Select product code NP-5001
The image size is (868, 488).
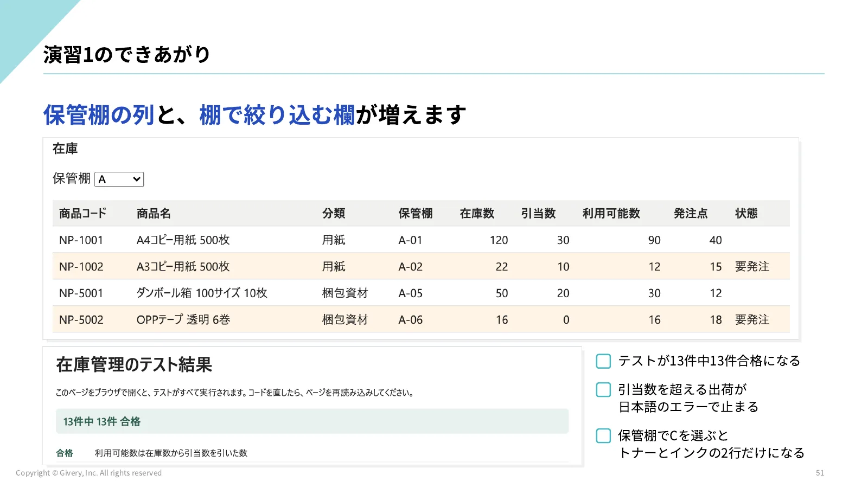[x=81, y=293]
